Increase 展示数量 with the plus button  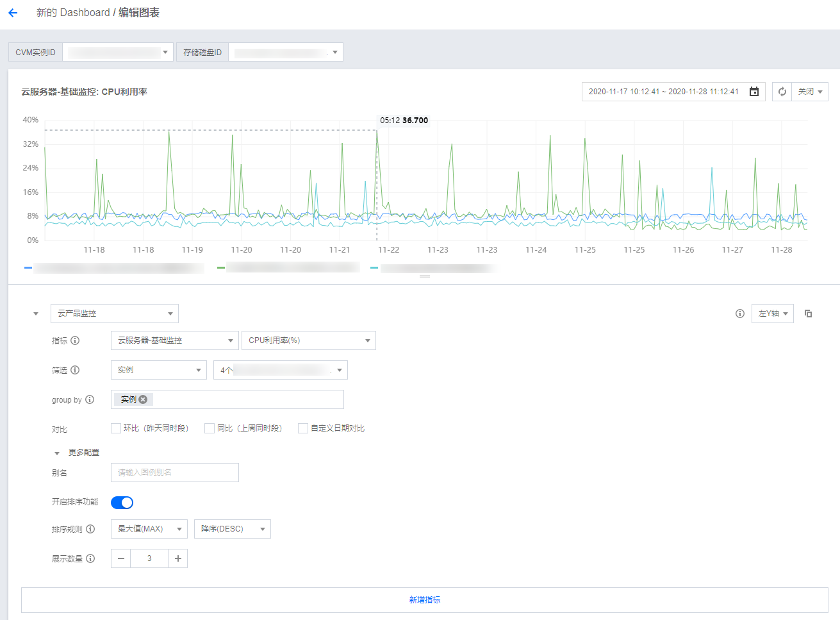[177, 558]
